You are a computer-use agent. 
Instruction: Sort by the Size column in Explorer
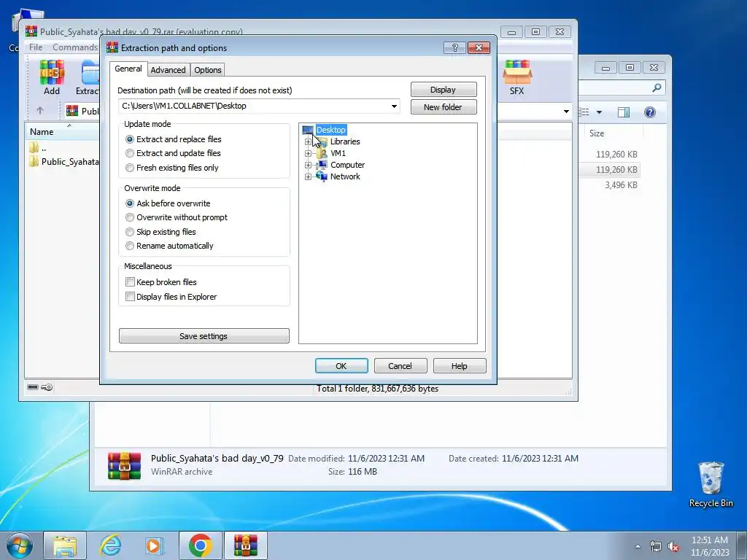click(x=612, y=133)
